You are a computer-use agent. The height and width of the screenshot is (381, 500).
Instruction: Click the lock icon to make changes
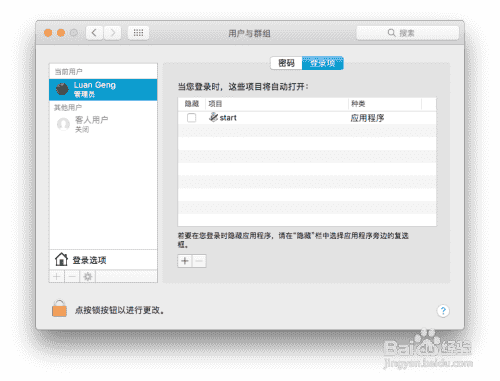click(59, 308)
